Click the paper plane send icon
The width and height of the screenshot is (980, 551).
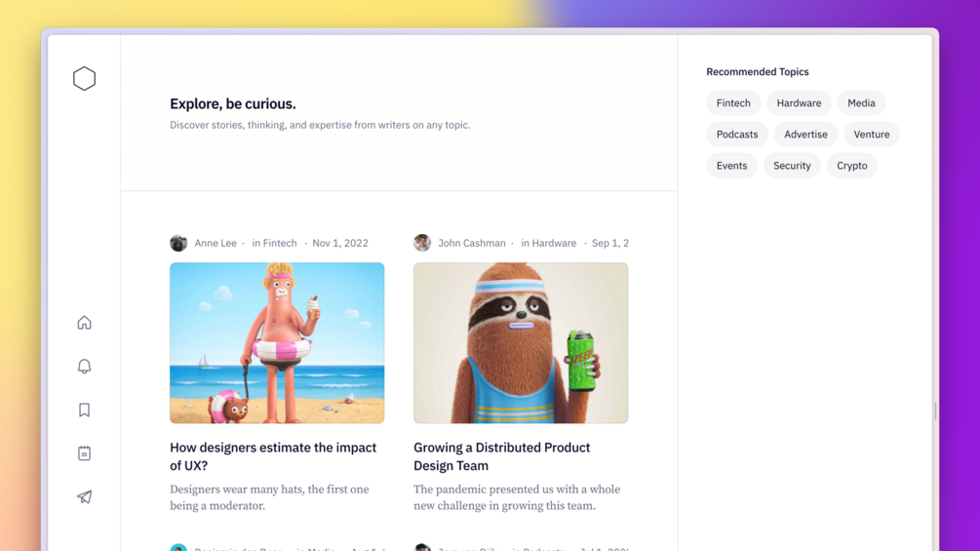click(85, 496)
